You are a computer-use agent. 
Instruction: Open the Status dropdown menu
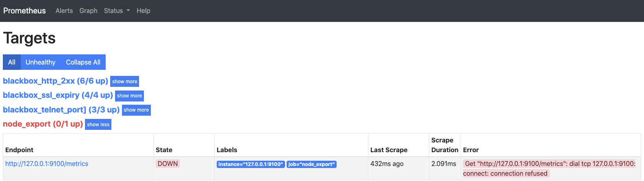pyautogui.click(x=117, y=11)
